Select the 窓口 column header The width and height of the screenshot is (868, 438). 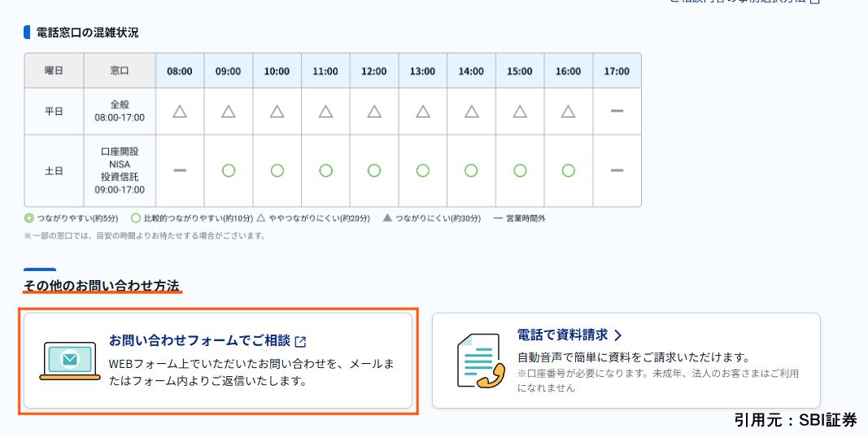click(120, 71)
